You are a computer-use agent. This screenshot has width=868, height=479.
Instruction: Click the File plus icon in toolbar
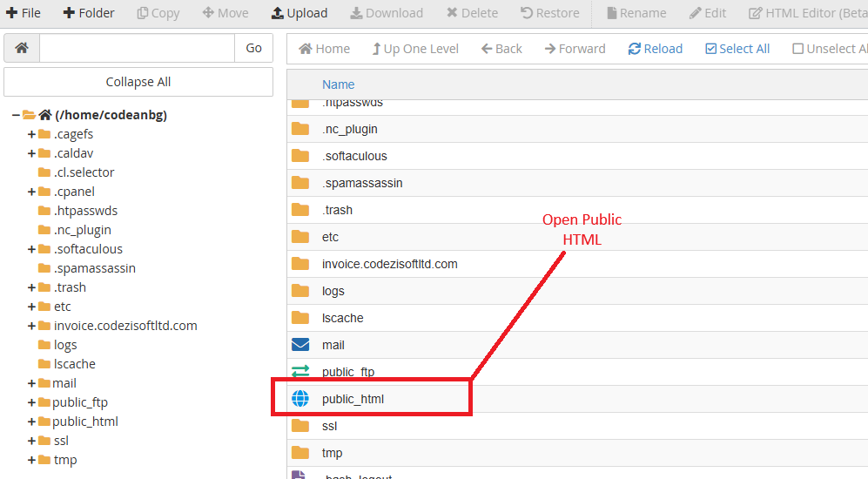[x=11, y=13]
